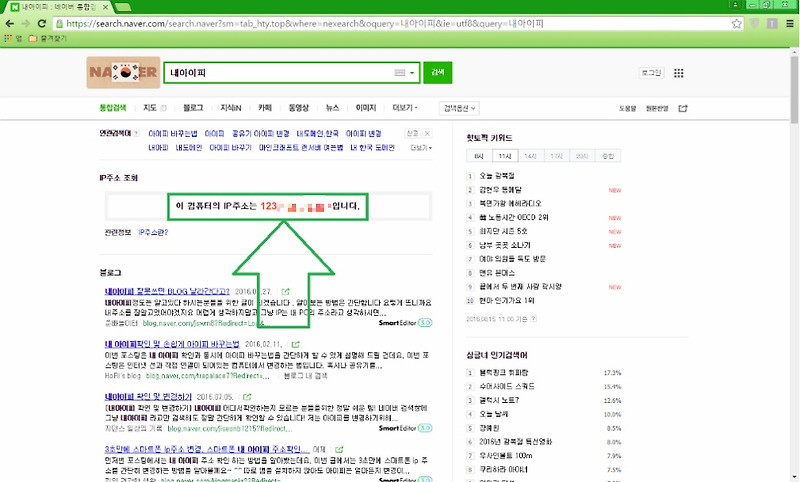This screenshot has width=800, height=482.
Task: Open blog result 내아이피 확인 및 변경하기
Action: click(x=148, y=397)
